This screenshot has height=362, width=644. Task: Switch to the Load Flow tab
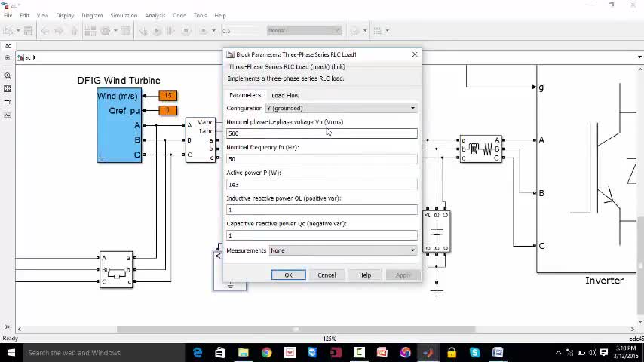click(x=285, y=95)
